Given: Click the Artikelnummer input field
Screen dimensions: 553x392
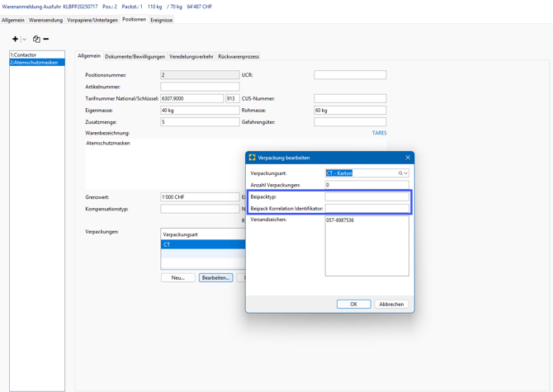Looking at the screenshot, I should tap(200, 87).
